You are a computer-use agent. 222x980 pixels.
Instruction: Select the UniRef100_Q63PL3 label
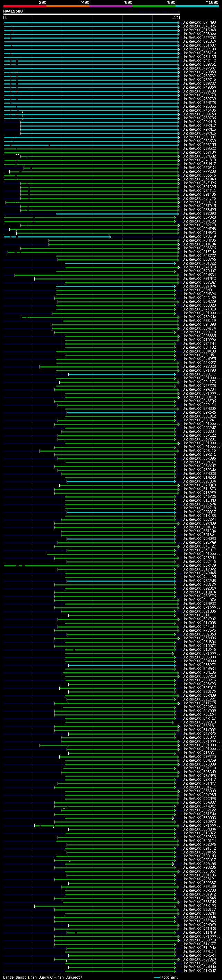pyautogui.click(x=199, y=940)
